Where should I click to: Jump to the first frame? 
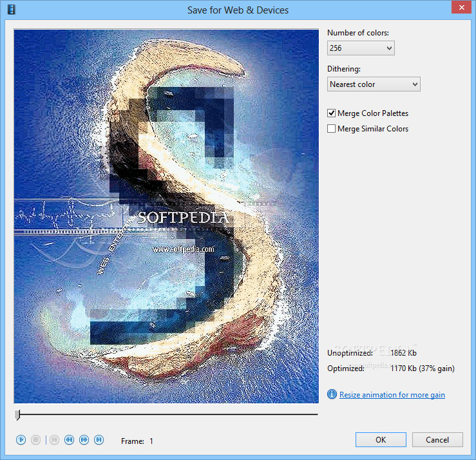(54, 439)
